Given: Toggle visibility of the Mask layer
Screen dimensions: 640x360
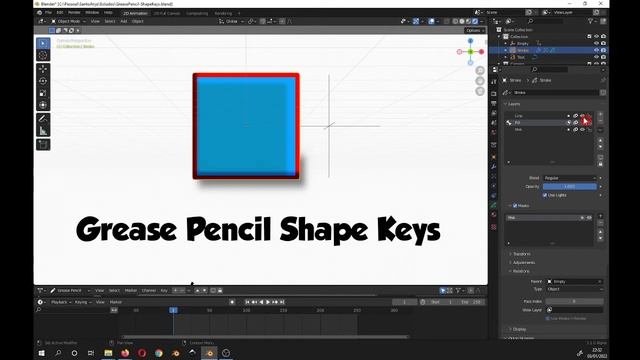Looking at the screenshot, I should (583, 129).
